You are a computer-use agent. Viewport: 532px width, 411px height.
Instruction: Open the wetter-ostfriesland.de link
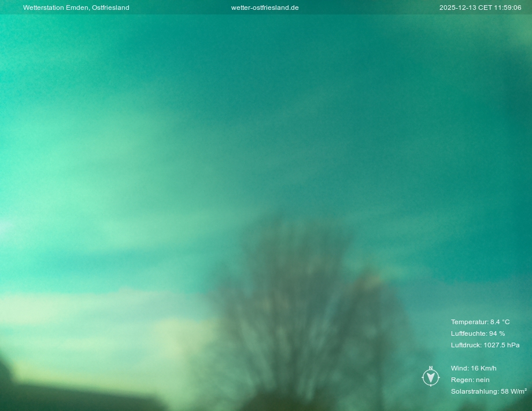265,8
